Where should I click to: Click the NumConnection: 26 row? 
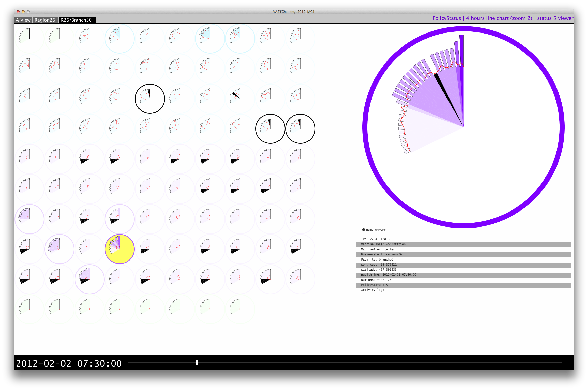[463, 280]
